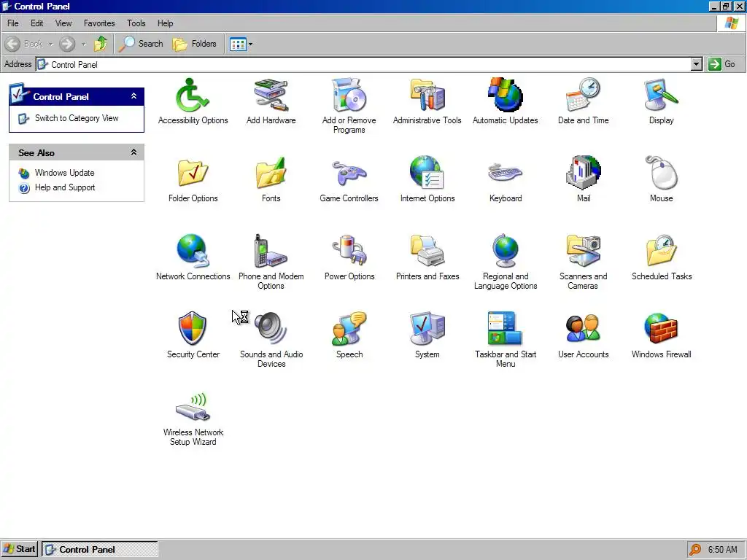Viewport: 747px width, 560px height.
Task: Open the Windows Update link
Action: (x=64, y=173)
